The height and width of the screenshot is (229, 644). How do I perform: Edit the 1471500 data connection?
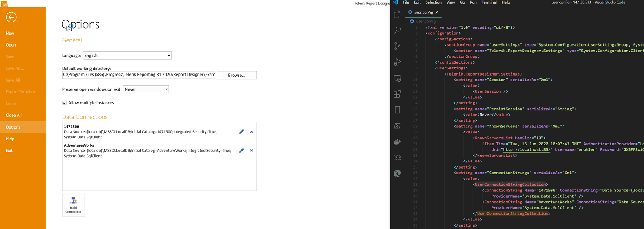point(241,131)
